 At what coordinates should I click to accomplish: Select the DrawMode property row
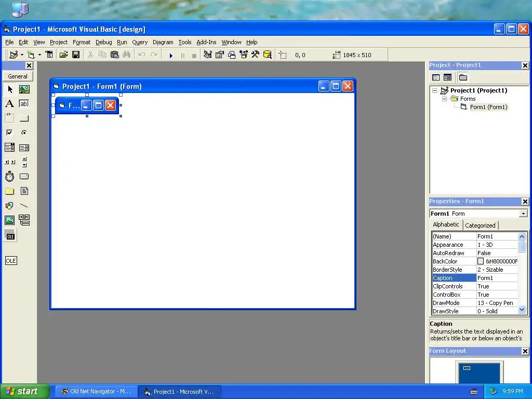tap(475, 303)
